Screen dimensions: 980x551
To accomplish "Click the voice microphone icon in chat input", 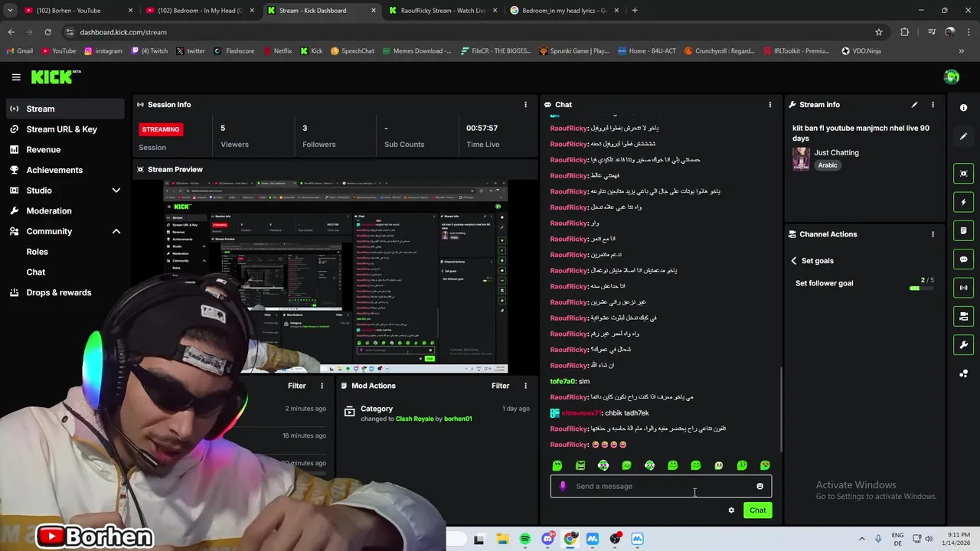I will (x=563, y=486).
